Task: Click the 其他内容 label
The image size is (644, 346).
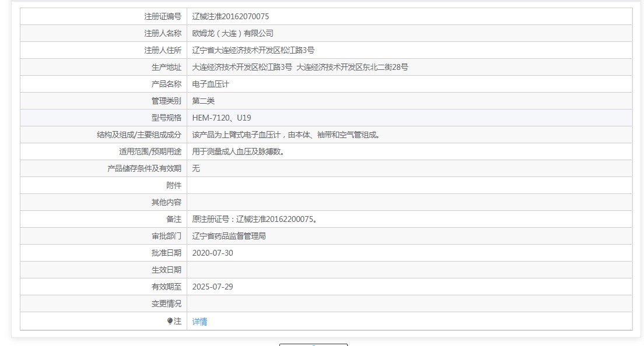Action: (166, 202)
